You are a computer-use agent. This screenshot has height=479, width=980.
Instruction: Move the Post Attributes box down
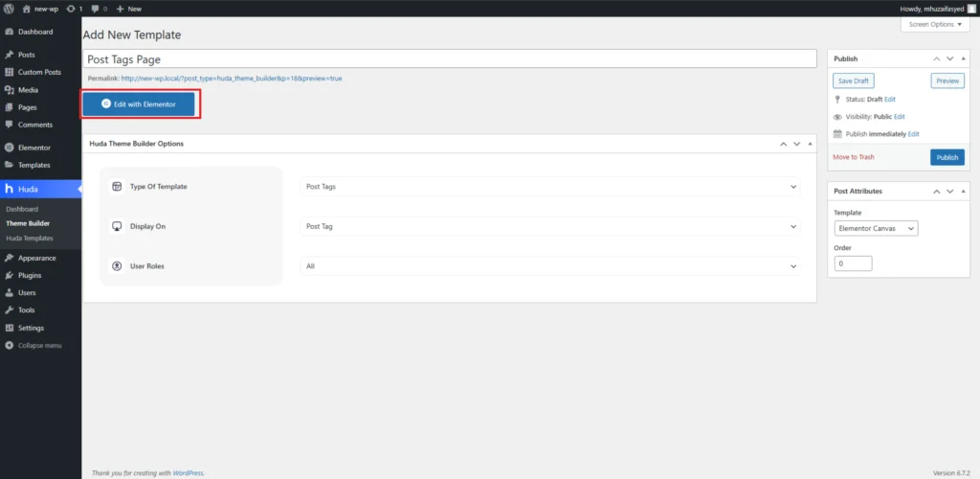[x=949, y=192]
